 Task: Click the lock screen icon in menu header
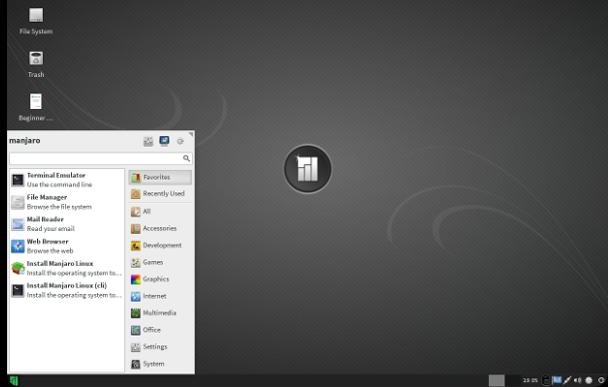[x=164, y=141]
